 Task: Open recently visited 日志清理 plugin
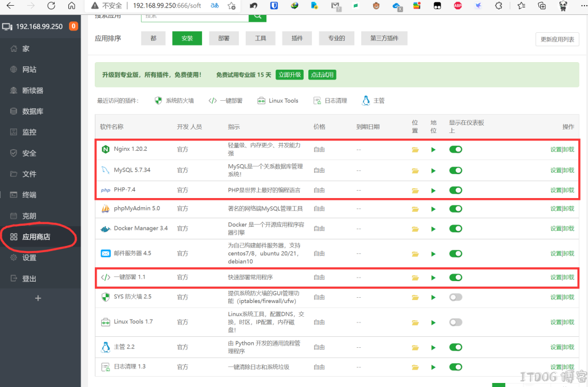coord(330,101)
